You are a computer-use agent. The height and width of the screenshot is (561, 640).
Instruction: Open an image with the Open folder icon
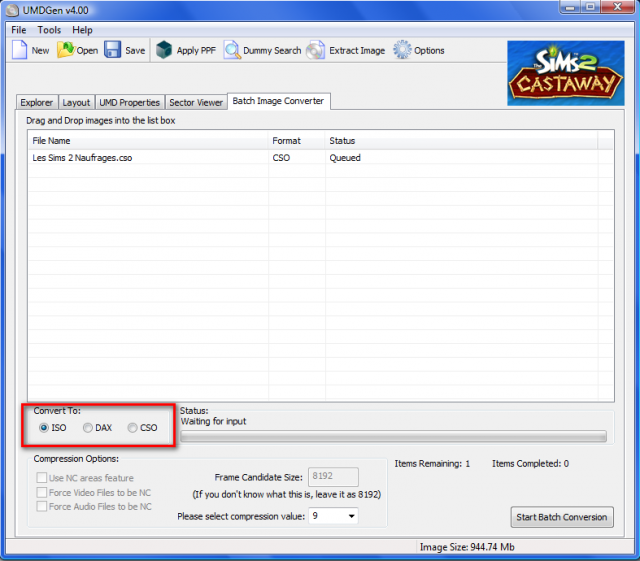(65, 50)
